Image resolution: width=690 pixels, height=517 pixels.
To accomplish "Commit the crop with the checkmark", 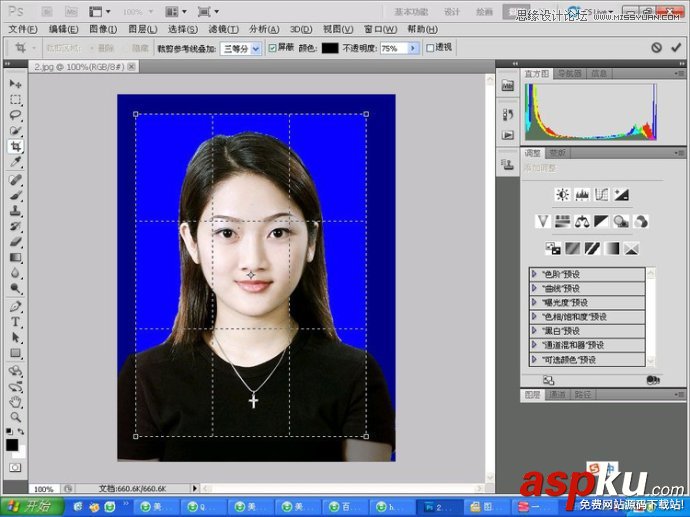I will [676, 47].
